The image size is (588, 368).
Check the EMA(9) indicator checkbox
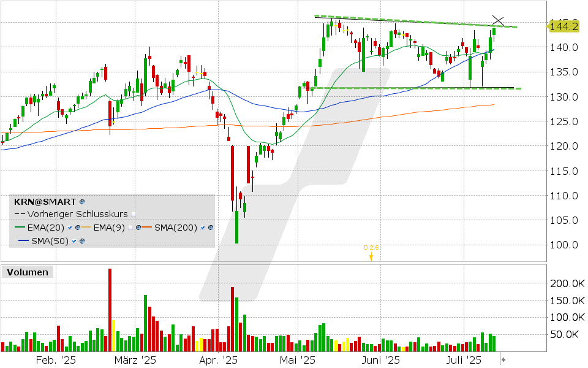point(130,228)
